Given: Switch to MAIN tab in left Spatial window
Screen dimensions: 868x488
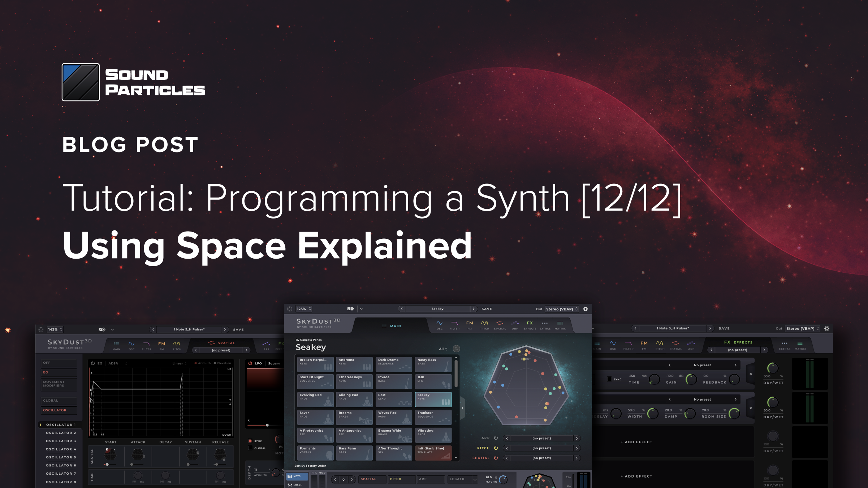Looking at the screenshot, I should tap(116, 345).
